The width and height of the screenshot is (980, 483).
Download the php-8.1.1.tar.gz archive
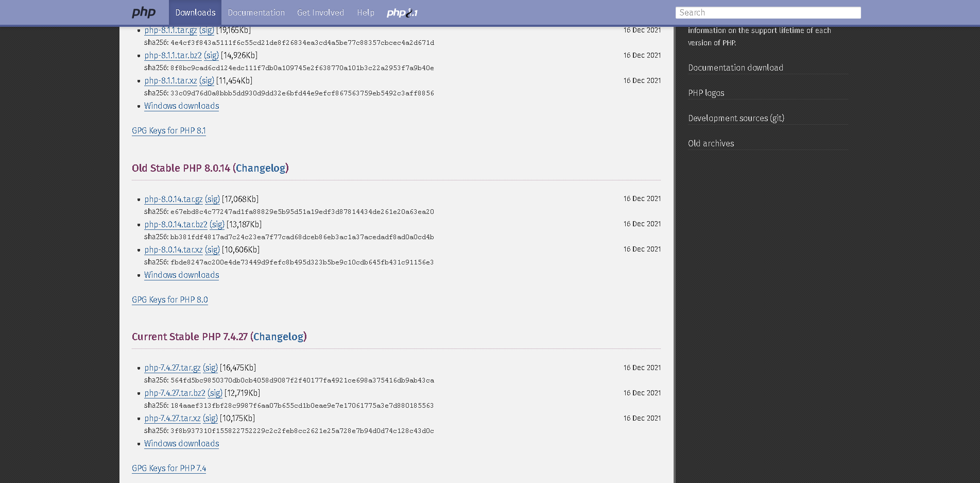coord(172,30)
